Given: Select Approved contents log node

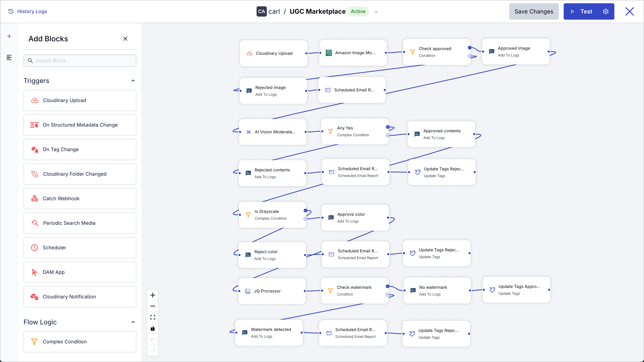Looking at the screenshot, I should (x=441, y=134).
